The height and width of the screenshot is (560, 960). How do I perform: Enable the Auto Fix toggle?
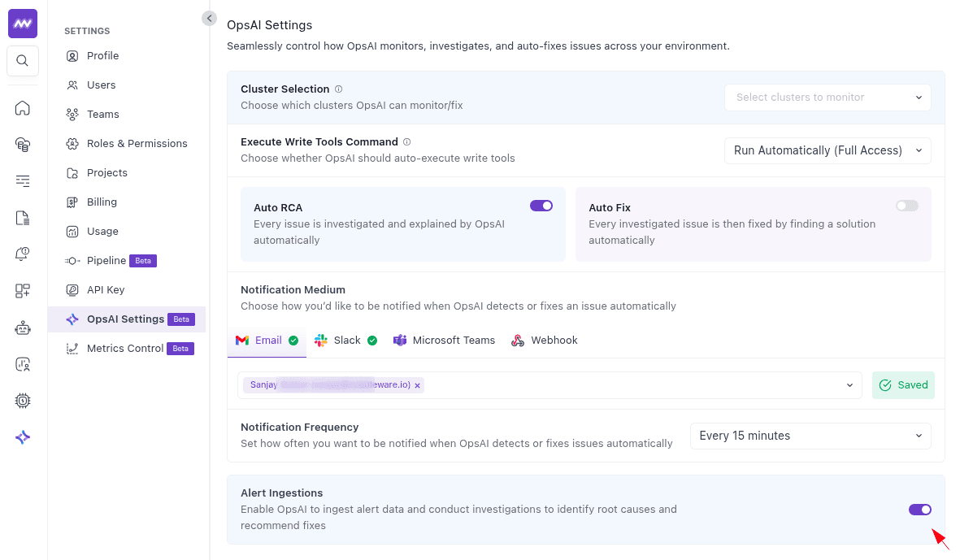coord(906,206)
